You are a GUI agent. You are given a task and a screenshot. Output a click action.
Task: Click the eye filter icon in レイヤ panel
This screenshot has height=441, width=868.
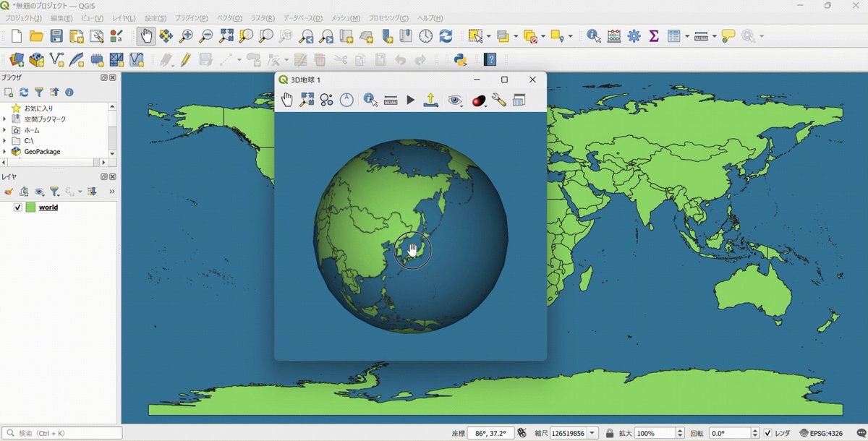point(39,192)
